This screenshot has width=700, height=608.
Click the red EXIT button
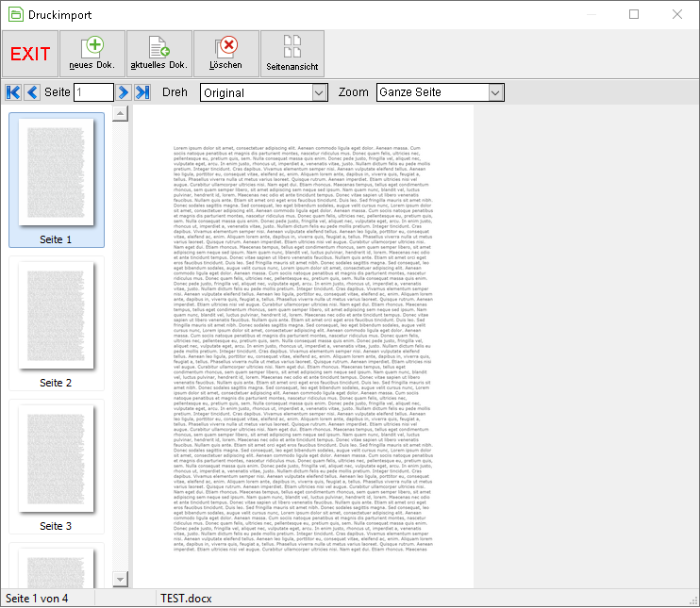pyautogui.click(x=30, y=54)
